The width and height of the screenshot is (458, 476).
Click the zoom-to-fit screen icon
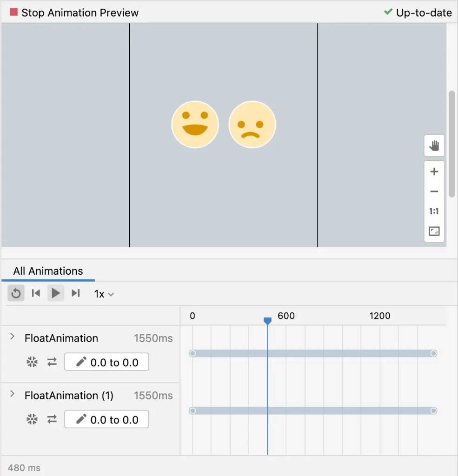pyautogui.click(x=434, y=231)
